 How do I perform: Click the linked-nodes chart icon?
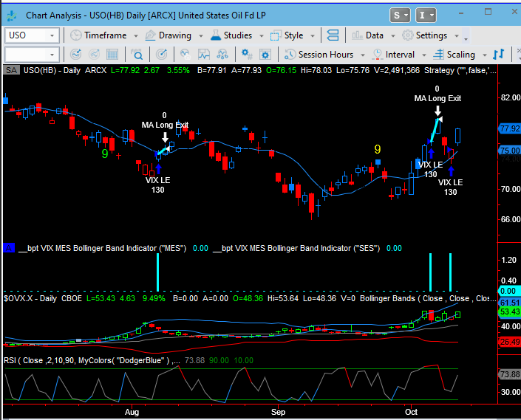point(222,55)
